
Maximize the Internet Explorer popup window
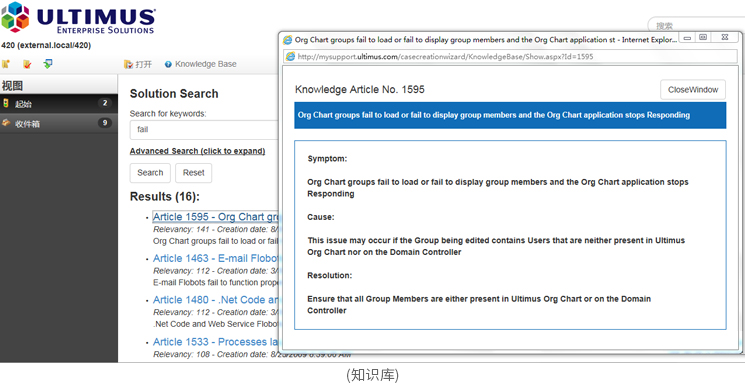coord(703,38)
